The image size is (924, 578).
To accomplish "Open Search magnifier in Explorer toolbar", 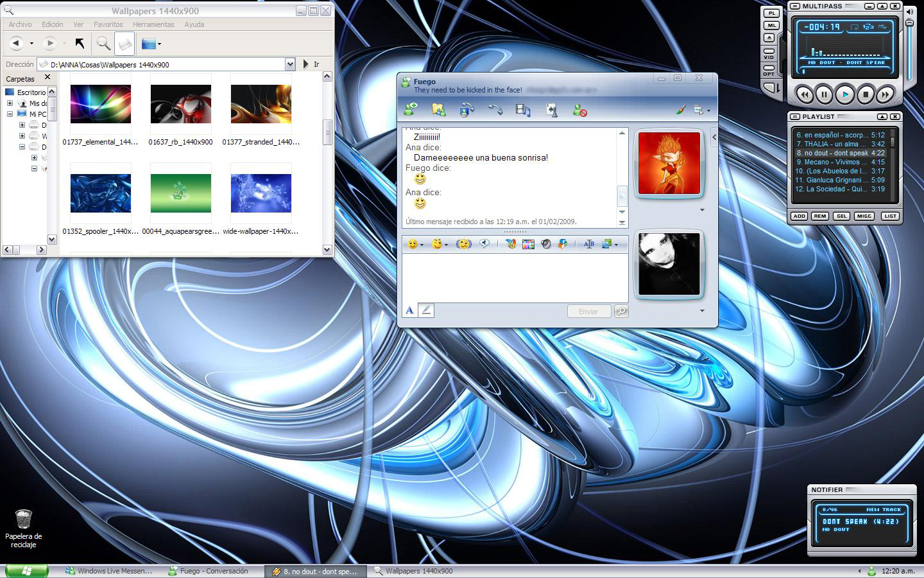I will pyautogui.click(x=103, y=43).
